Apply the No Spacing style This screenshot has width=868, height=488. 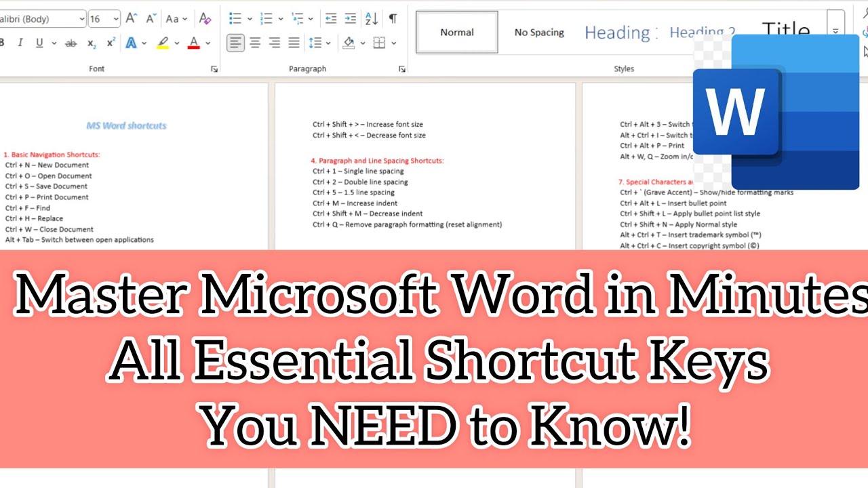tap(539, 33)
